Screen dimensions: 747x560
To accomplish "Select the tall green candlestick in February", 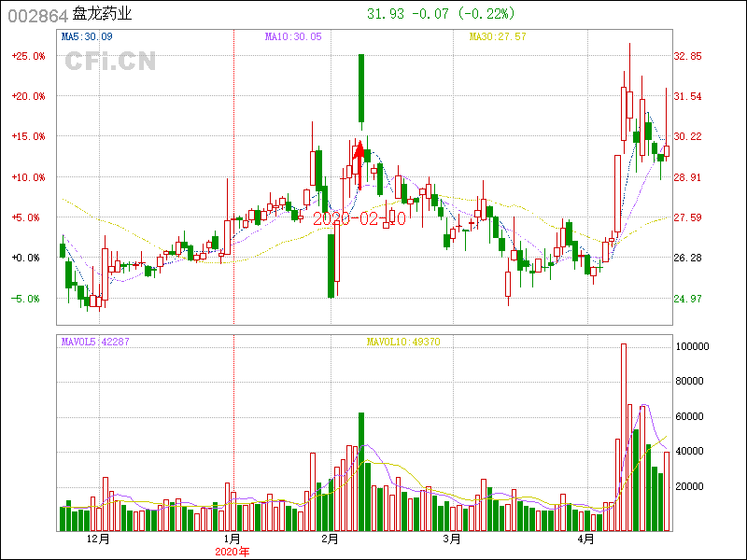I will coord(360,89).
